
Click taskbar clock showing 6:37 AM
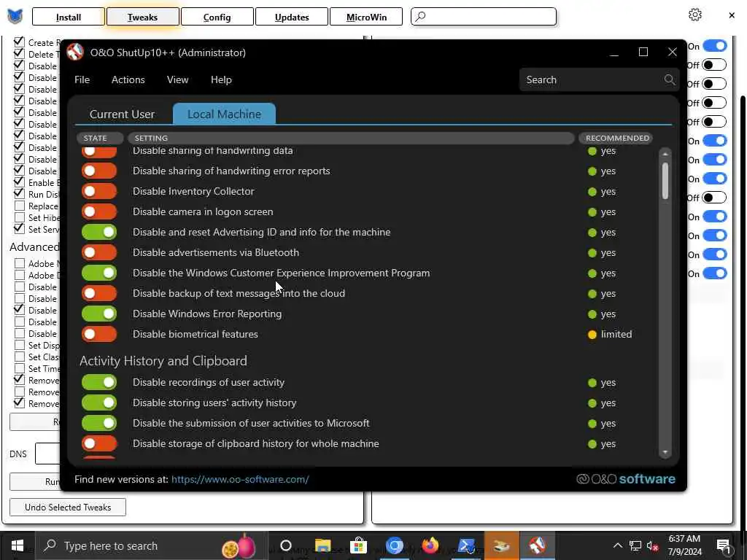click(684, 545)
